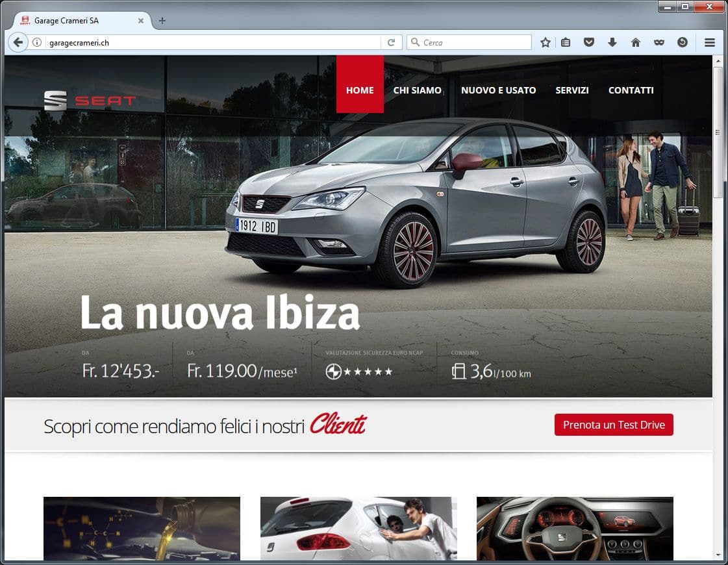Image resolution: width=728 pixels, height=565 pixels.
Task: Click the scrollbar down arrow
Action: pyautogui.click(x=718, y=555)
